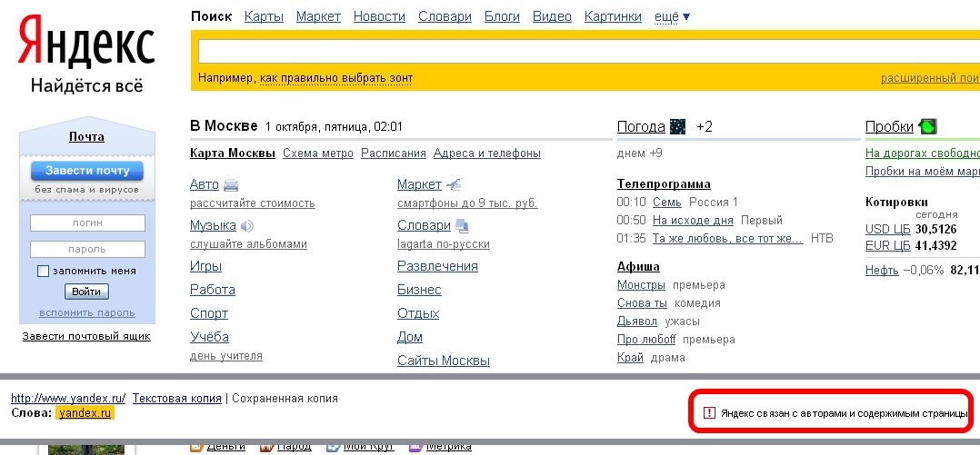Image resolution: width=980 pixels, height=455 pixels.
Task: Click the car icon next to Авто
Action: [x=231, y=185]
